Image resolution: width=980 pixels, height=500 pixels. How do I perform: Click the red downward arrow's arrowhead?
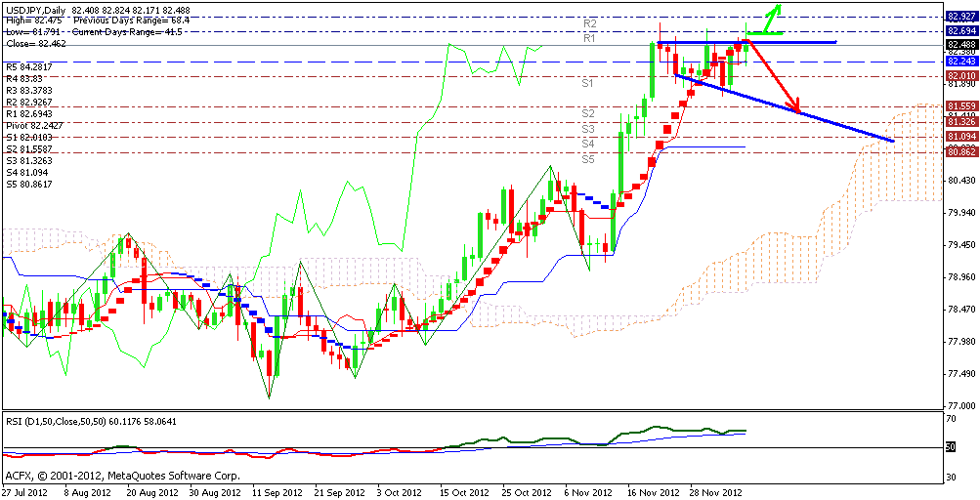click(798, 106)
